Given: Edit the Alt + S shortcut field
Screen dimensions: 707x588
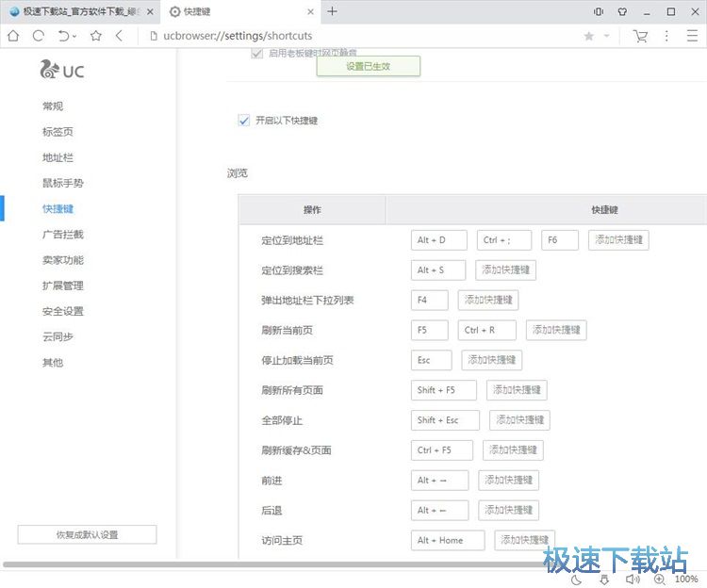Looking at the screenshot, I should tap(437, 270).
